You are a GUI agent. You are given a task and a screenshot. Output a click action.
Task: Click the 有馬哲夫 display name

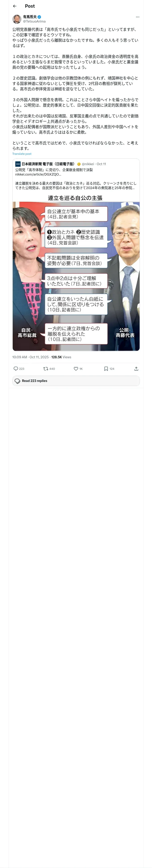coord(30,17)
